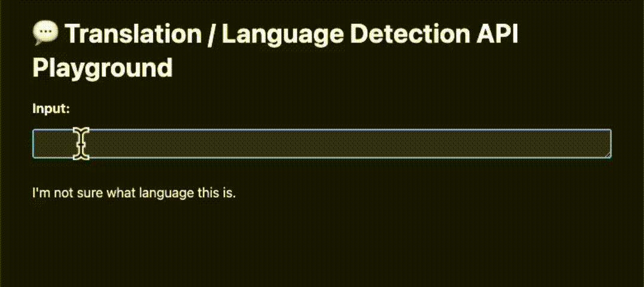The width and height of the screenshot is (644, 287).
Task: Click "I'm" in the result text
Action: point(40,193)
